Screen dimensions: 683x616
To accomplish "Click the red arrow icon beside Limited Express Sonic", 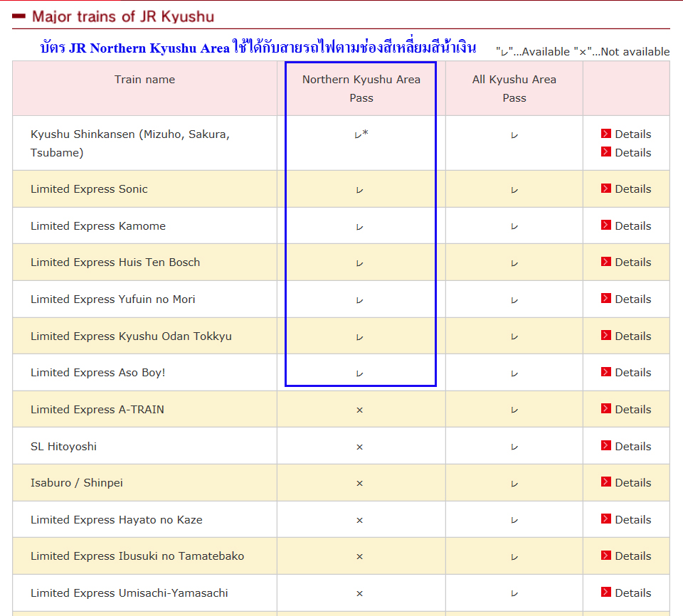I will click(x=606, y=188).
